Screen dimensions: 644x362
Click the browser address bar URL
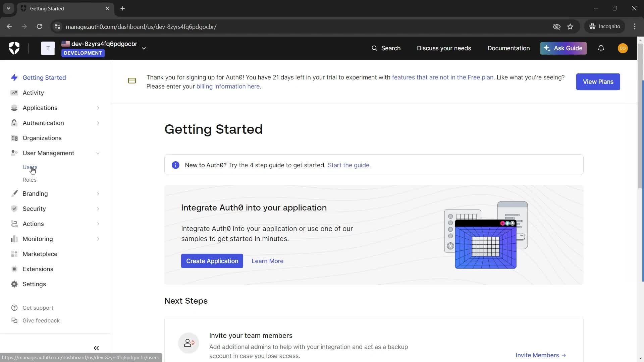click(141, 27)
